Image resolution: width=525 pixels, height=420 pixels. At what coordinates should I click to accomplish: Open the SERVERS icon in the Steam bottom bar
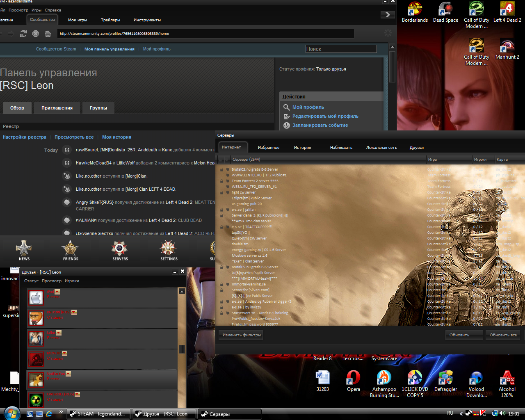tap(120, 251)
